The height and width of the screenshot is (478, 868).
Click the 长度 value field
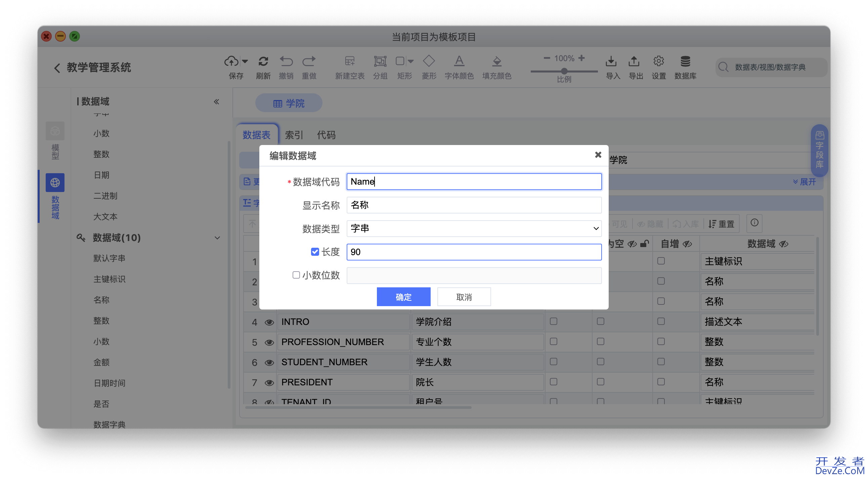click(x=474, y=252)
